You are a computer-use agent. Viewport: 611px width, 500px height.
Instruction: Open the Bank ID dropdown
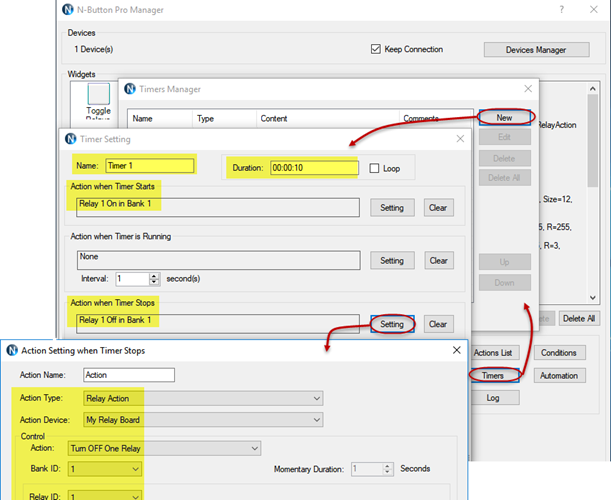coord(105,469)
